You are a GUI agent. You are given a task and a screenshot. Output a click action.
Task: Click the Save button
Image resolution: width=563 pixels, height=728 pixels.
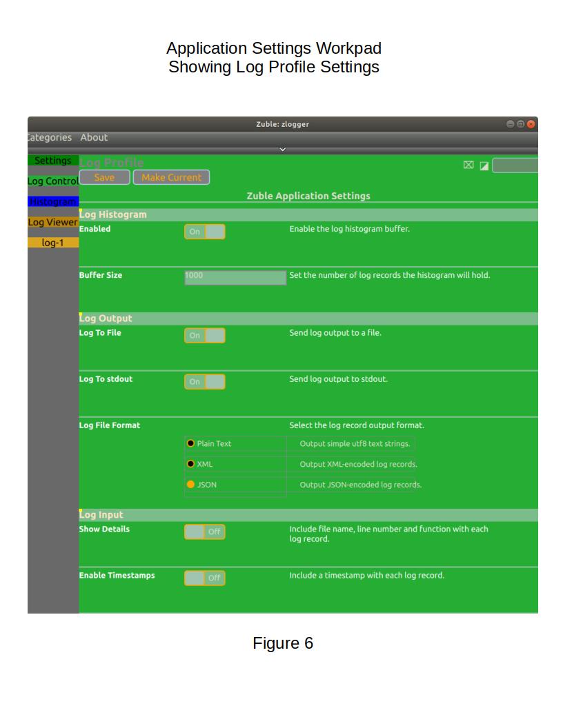[104, 177]
